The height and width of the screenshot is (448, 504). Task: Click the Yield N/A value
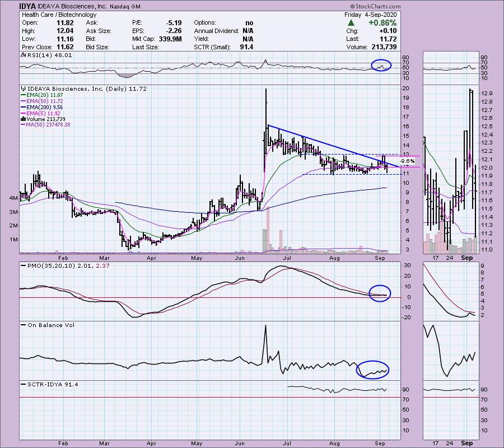[x=248, y=39]
